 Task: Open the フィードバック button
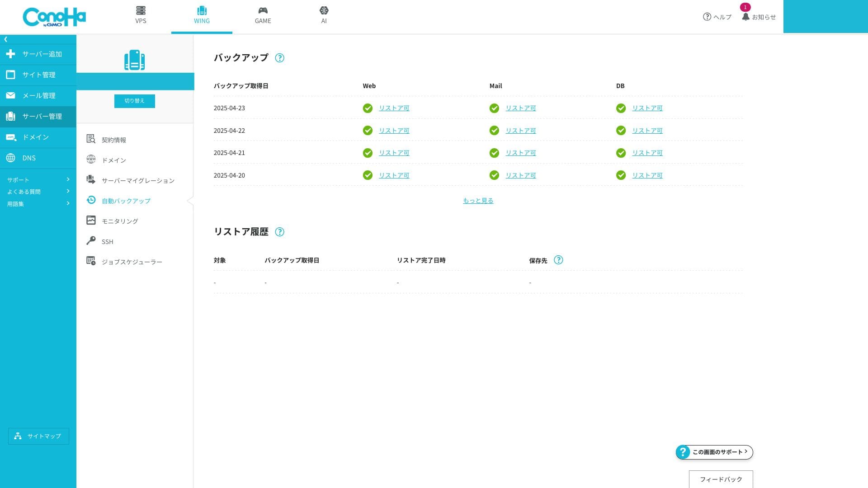pos(721,479)
